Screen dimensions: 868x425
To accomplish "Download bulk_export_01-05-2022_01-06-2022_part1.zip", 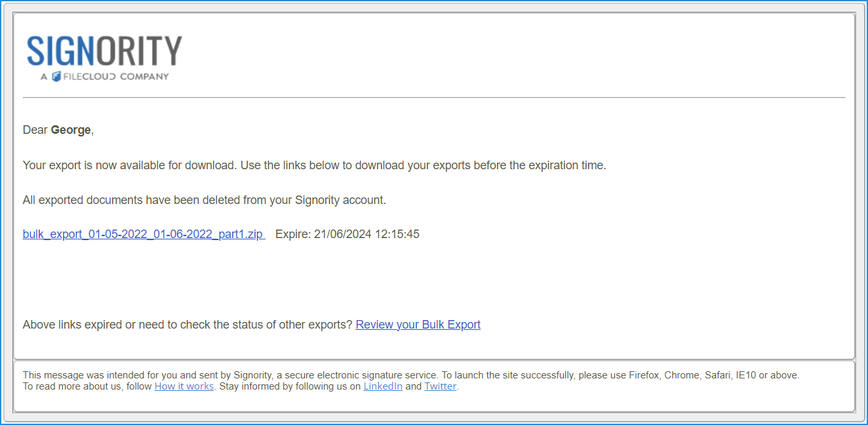I will click(143, 233).
